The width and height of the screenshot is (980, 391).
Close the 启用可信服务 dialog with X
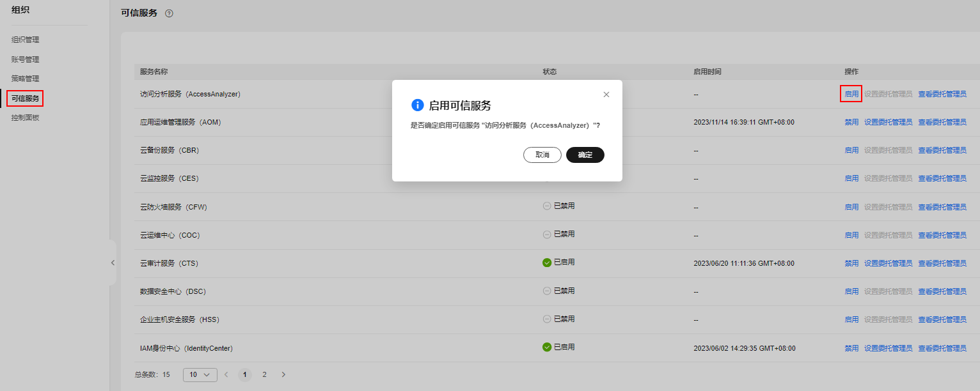point(606,95)
